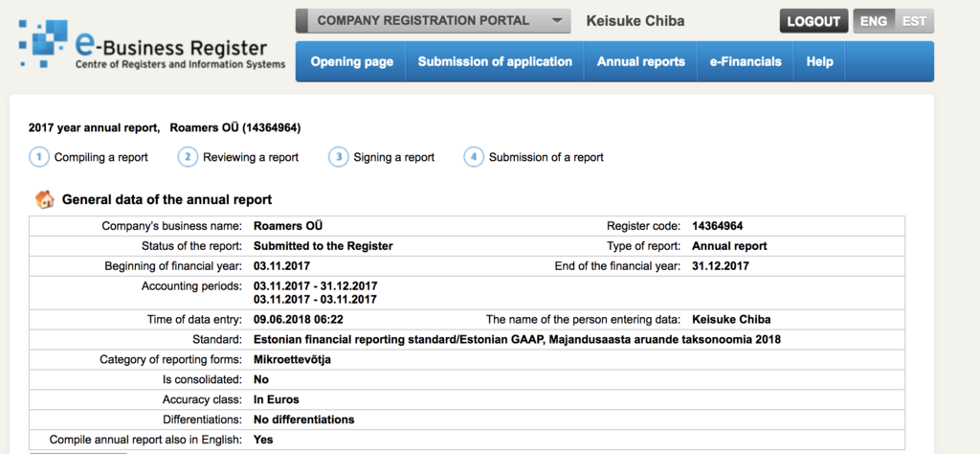
Task: Open the Annual reports menu
Action: (x=640, y=62)
